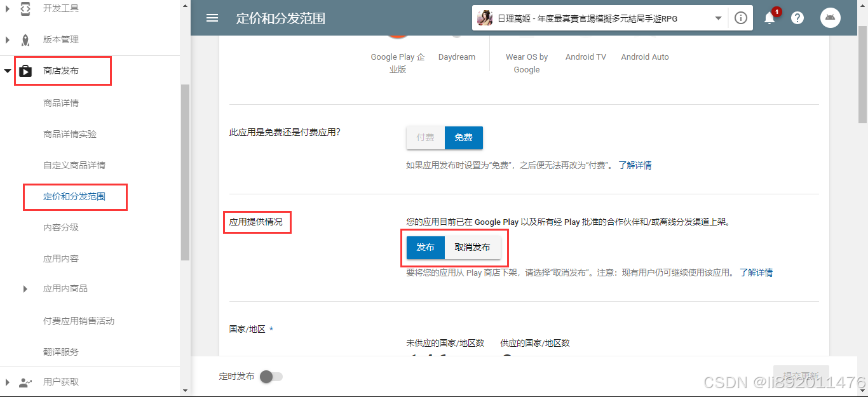Click the Wear OS by Google label
Viewport: 868px width, 397px height.
click(527, 64)
